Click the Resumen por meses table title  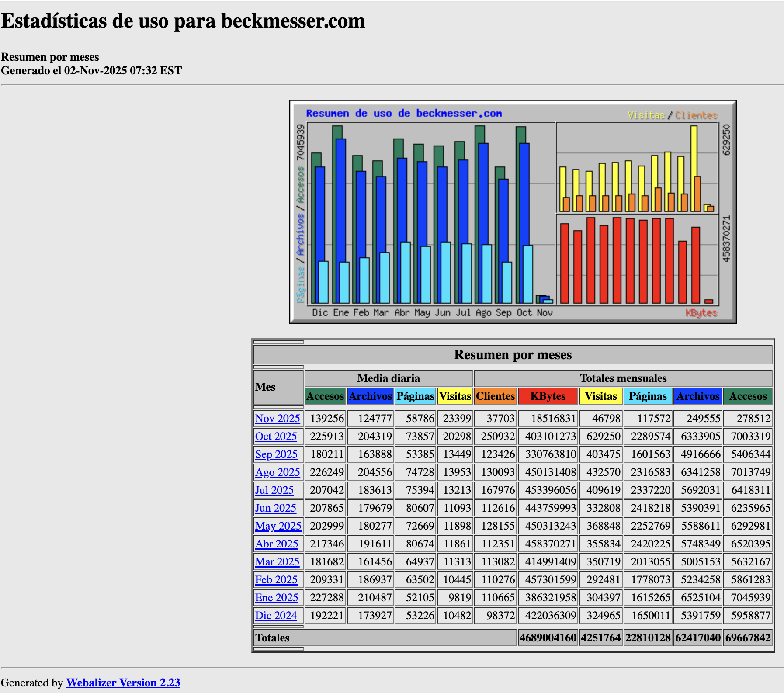point(513,355)
